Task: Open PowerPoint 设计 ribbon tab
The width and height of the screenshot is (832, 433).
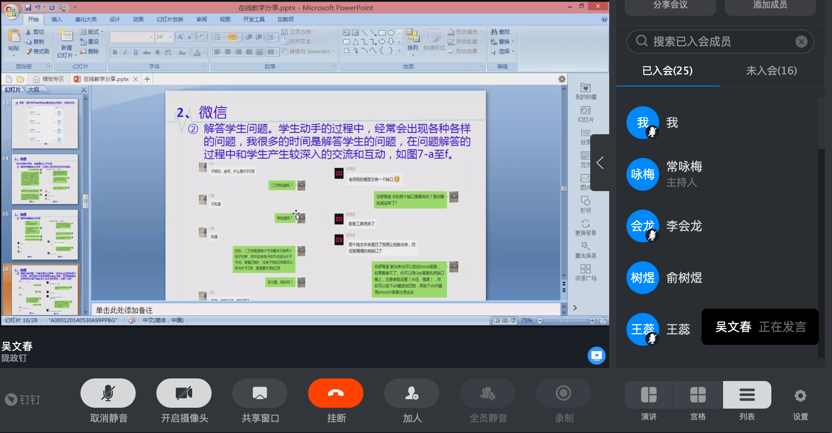Action: point(115,19)
